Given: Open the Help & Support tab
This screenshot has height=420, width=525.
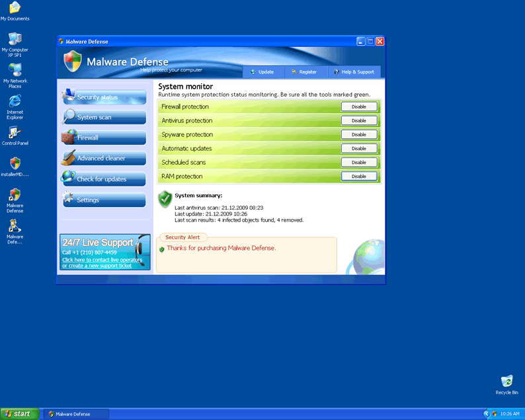Looking at the screenshot, I should [x=354, y=72].
